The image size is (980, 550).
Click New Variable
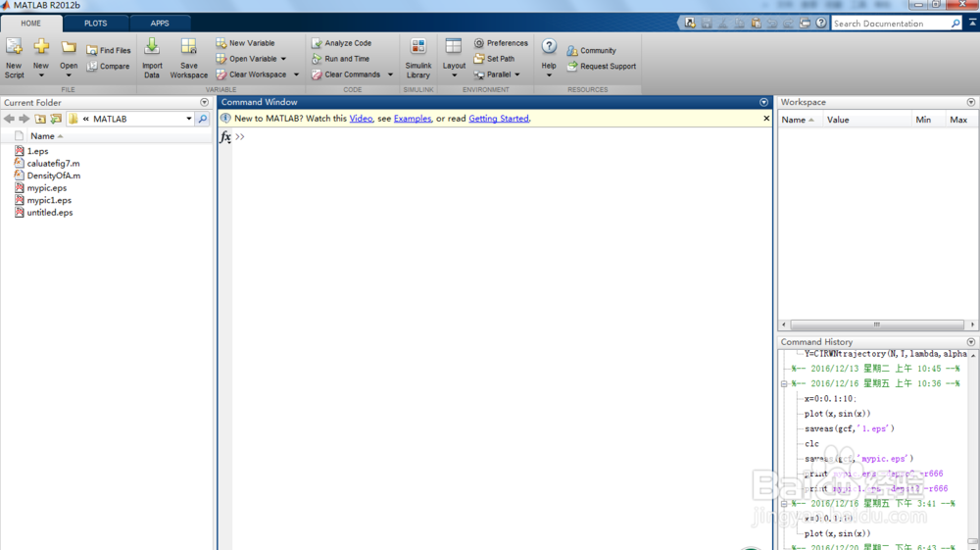click(246, 43)
